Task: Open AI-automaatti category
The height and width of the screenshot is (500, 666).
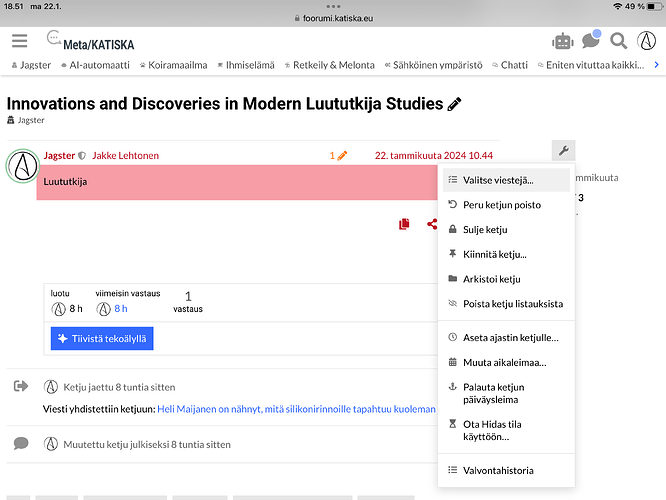Action: (95, 65)
